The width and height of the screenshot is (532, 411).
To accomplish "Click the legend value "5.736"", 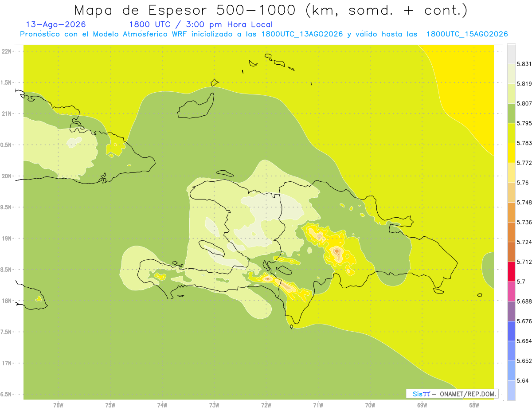I will pos(524,222).
